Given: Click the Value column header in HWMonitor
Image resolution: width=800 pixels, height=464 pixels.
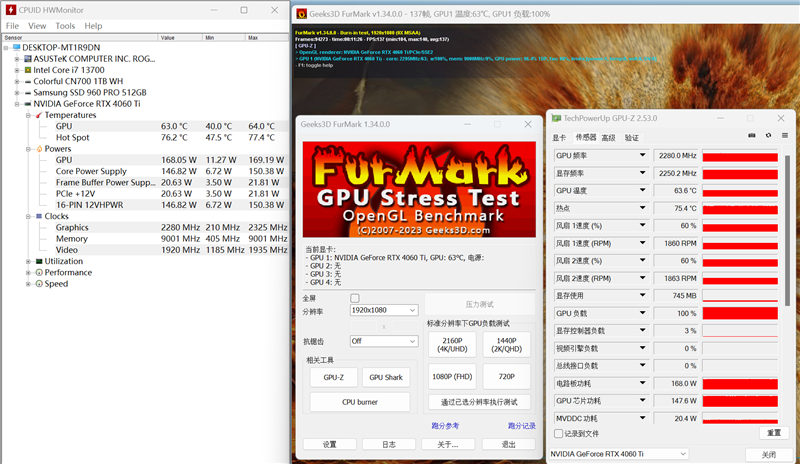Looking at the screenshot, I should [180, 37].
